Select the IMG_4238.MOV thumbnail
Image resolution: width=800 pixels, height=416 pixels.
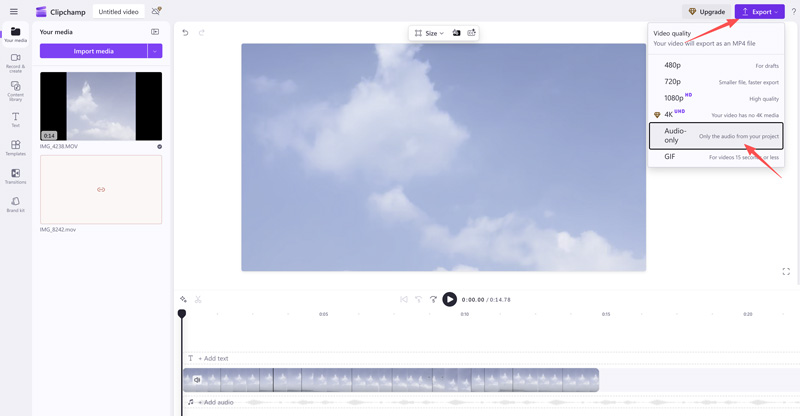tap(101, 106)
